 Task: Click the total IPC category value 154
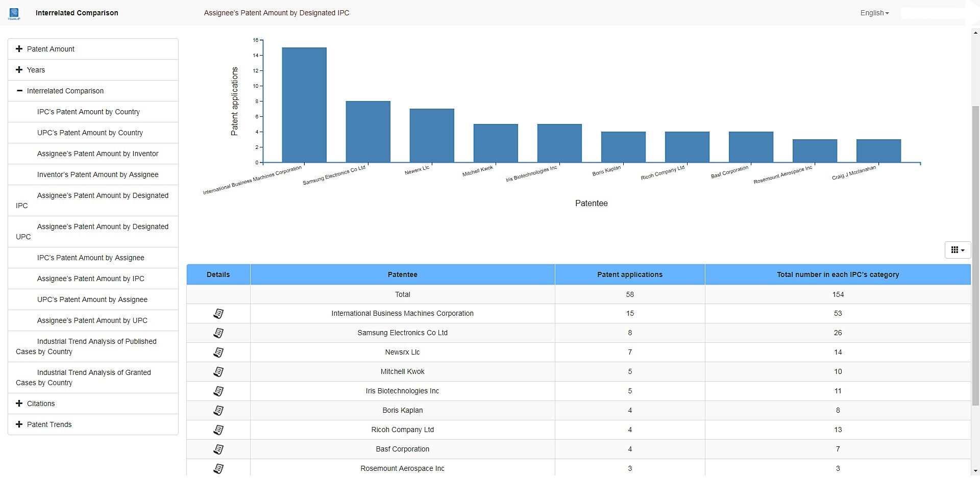[838, 294]
